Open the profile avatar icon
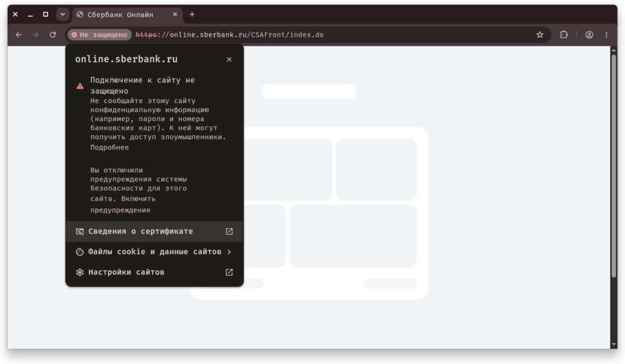This screenshot has width=625, height=364. [x=589, y=35]
